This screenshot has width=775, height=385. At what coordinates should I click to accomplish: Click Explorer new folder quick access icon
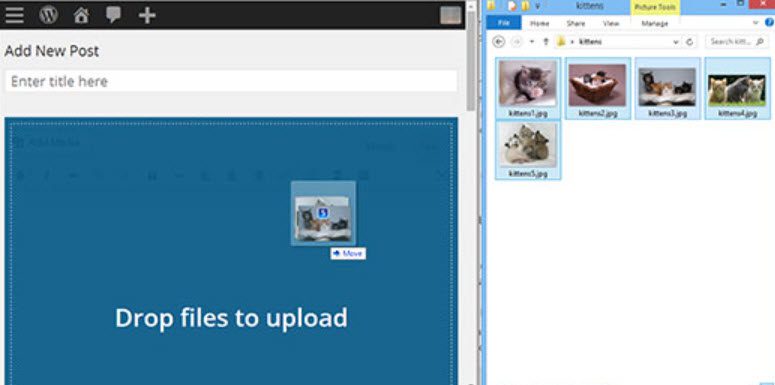click(x=525, y=6)
